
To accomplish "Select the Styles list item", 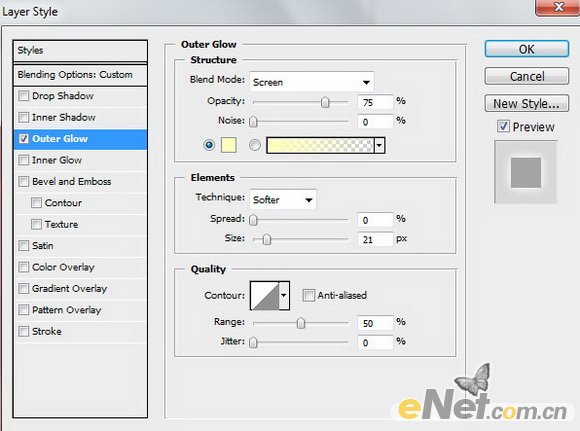I will click(80, 51).
